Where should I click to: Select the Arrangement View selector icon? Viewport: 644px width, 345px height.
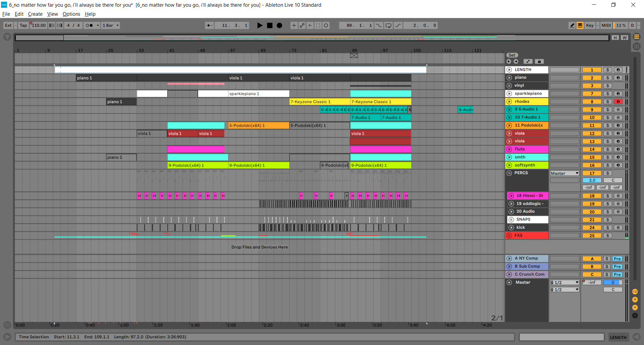(637, 37)
